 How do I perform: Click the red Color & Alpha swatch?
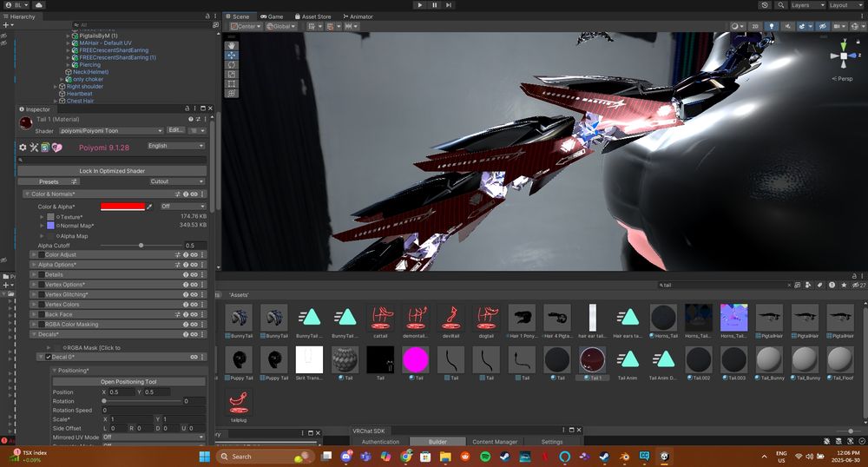122,207
